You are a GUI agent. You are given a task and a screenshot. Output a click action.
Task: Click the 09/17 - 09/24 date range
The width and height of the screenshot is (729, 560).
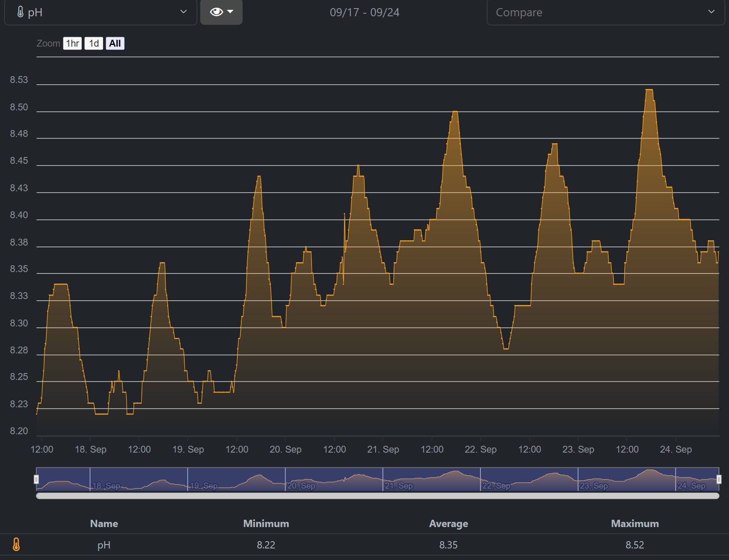[x=364, y=12]
